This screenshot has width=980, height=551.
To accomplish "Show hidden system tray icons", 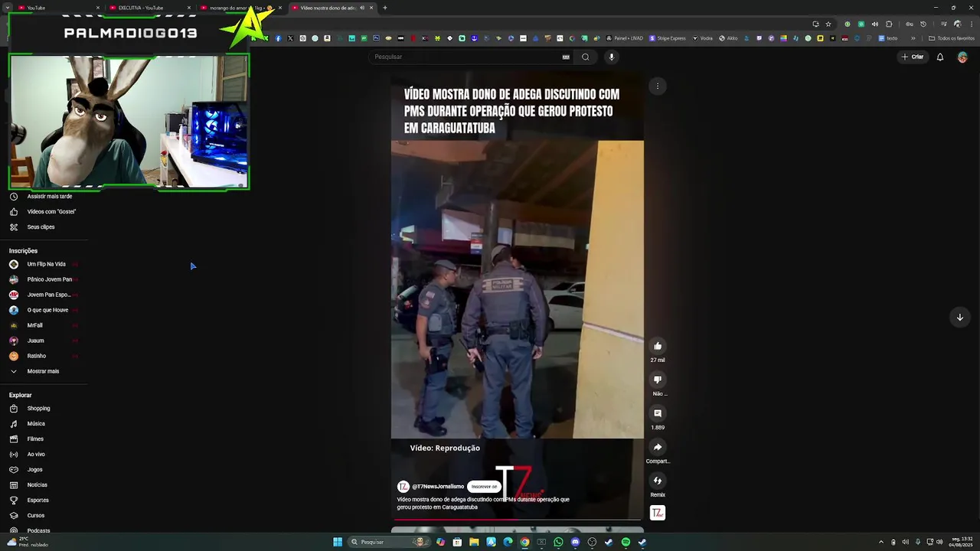I will [880, 542].
